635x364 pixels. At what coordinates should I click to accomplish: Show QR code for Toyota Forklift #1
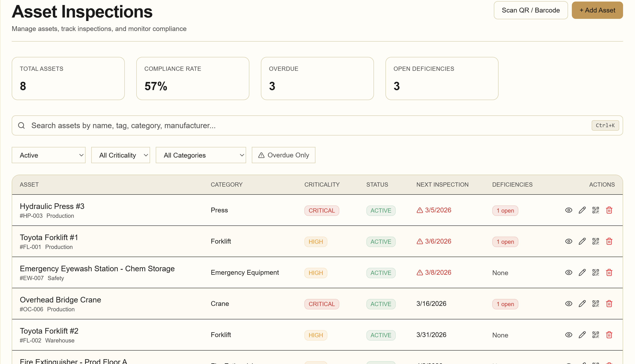pyautogui.click(x=596, y=241)
